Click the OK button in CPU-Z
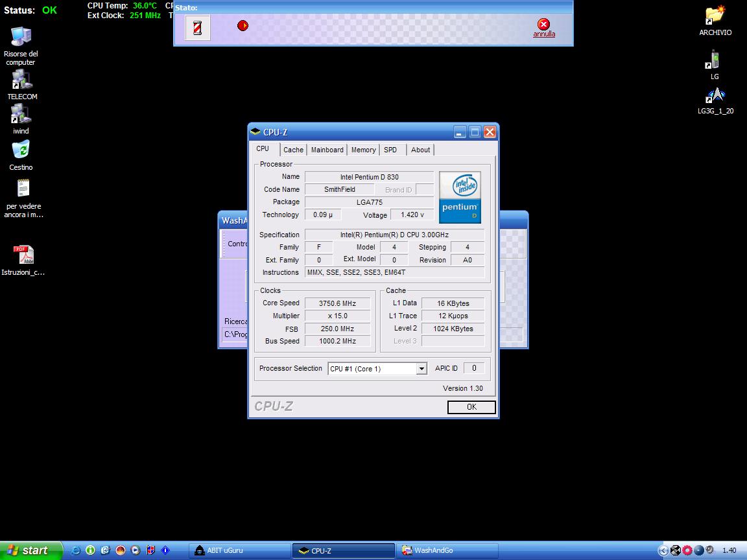747x560 pixels. point(471,407)
